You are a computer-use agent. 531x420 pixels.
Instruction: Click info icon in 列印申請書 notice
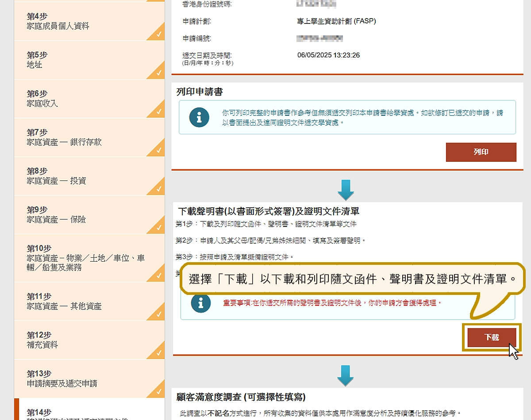[199, 117]
